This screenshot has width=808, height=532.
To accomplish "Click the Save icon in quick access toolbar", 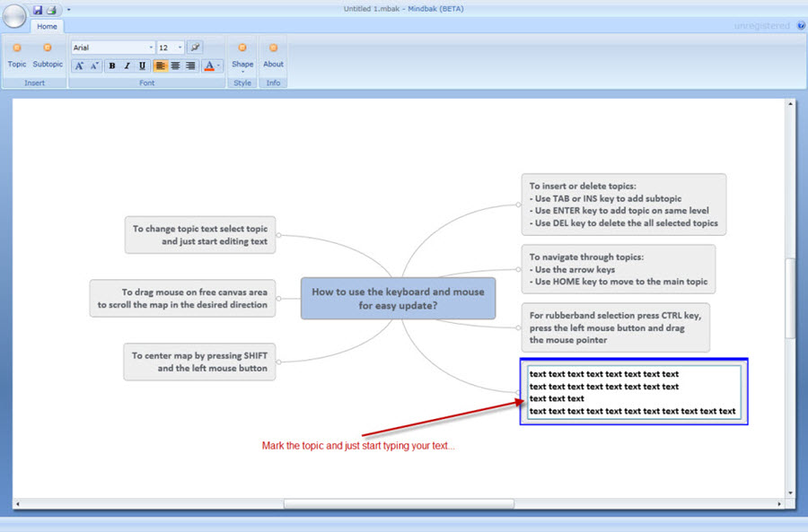I will pos(38,10).
